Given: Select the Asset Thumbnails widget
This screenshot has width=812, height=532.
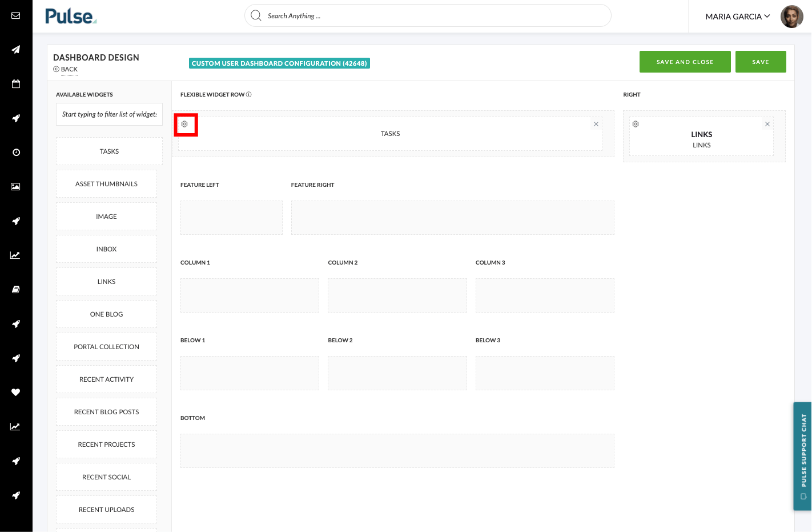Looking at the screenshot, I should click(x=106, y=184).
